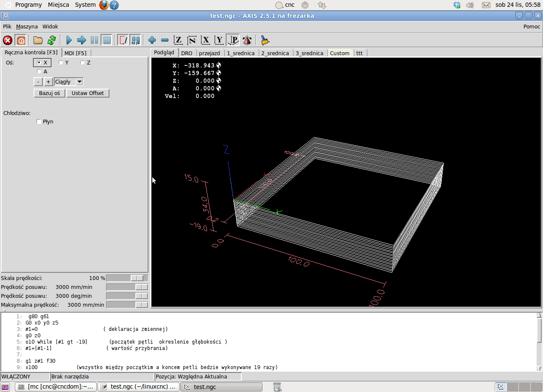Open the Maszyna menu

(27, 26)
